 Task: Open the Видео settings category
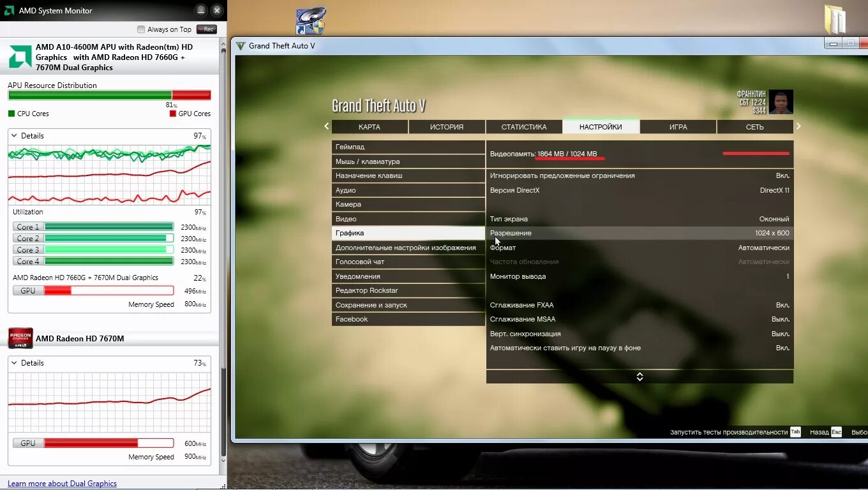(408, 219)
